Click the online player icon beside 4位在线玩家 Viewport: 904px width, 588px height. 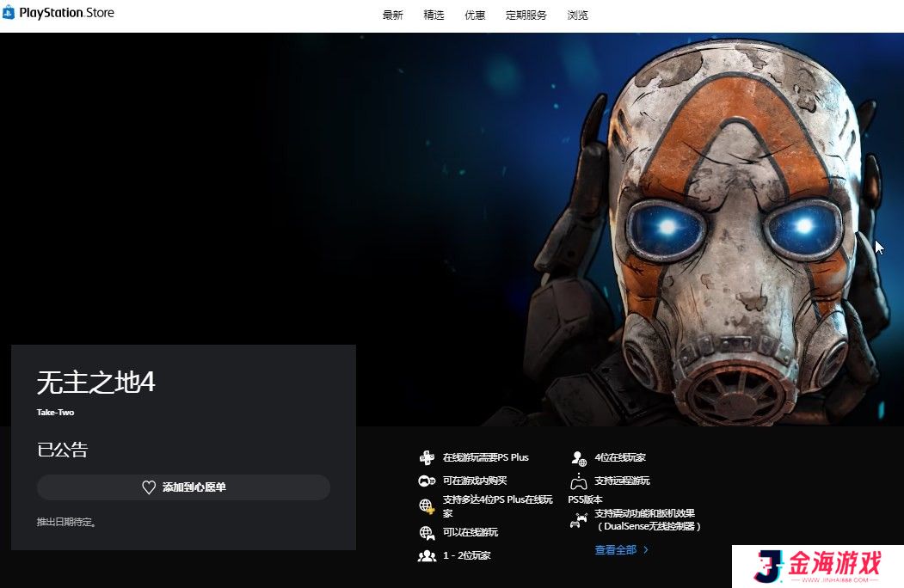coord(578,457)
